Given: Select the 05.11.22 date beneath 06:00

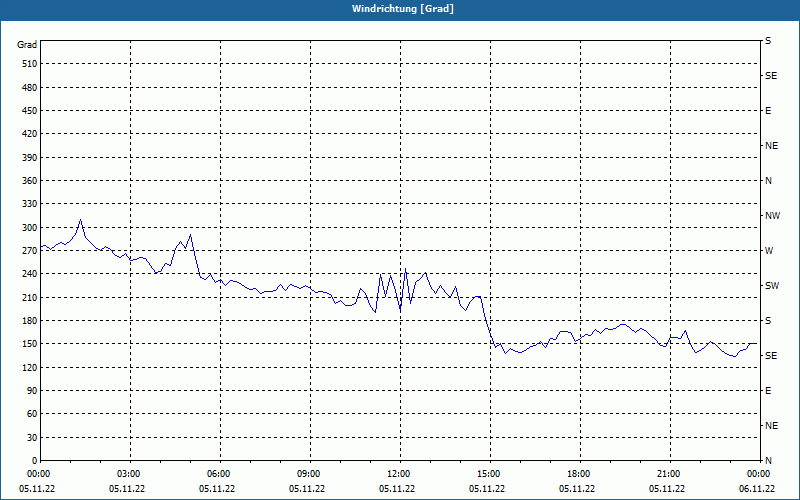Looking at the screenshot, I should 217,489.
